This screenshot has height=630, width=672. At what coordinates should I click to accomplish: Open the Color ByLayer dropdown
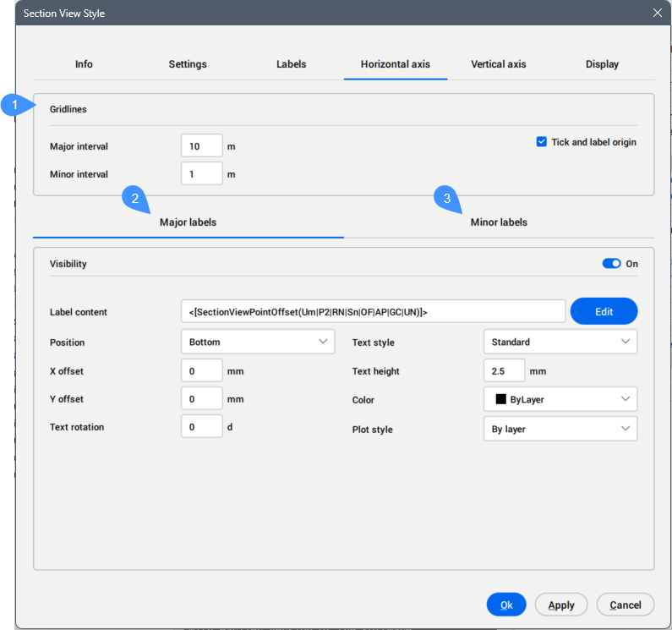point(560,400)
